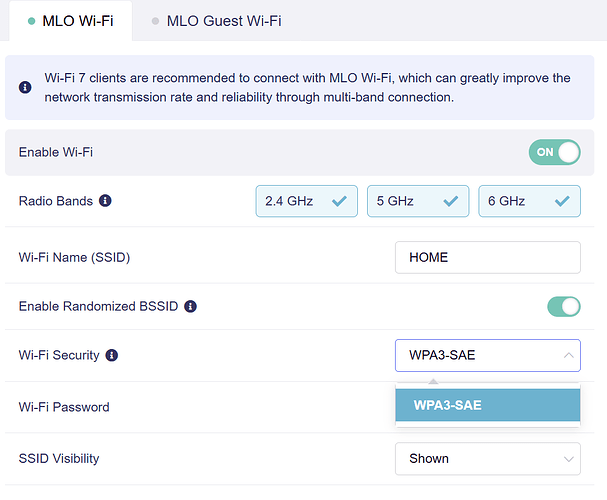The height and width of the screenshot is (500, 607).
Task: Collapse the Wi-Fi Security dropdown box
Action: click(487, 355)
